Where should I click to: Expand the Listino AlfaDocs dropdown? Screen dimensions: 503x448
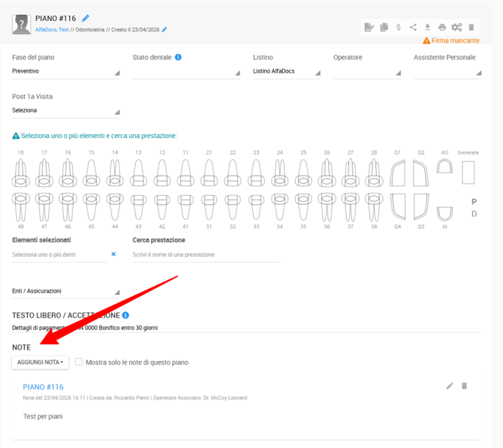[286, 71]
